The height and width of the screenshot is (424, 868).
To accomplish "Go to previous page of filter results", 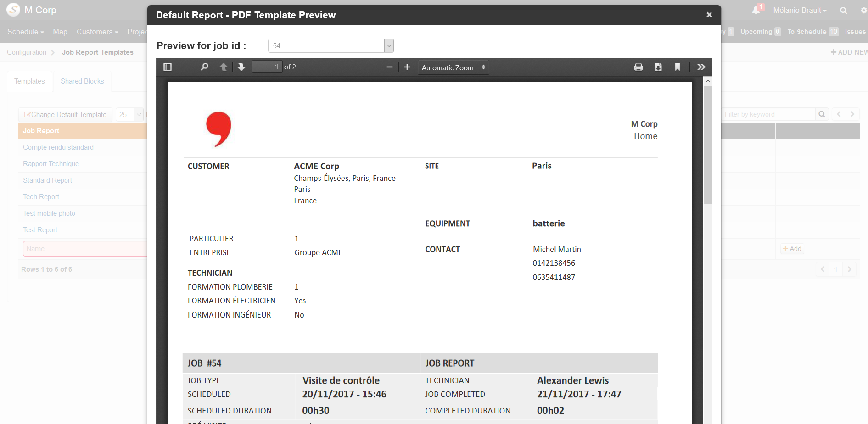I will [x=839, y=114].
